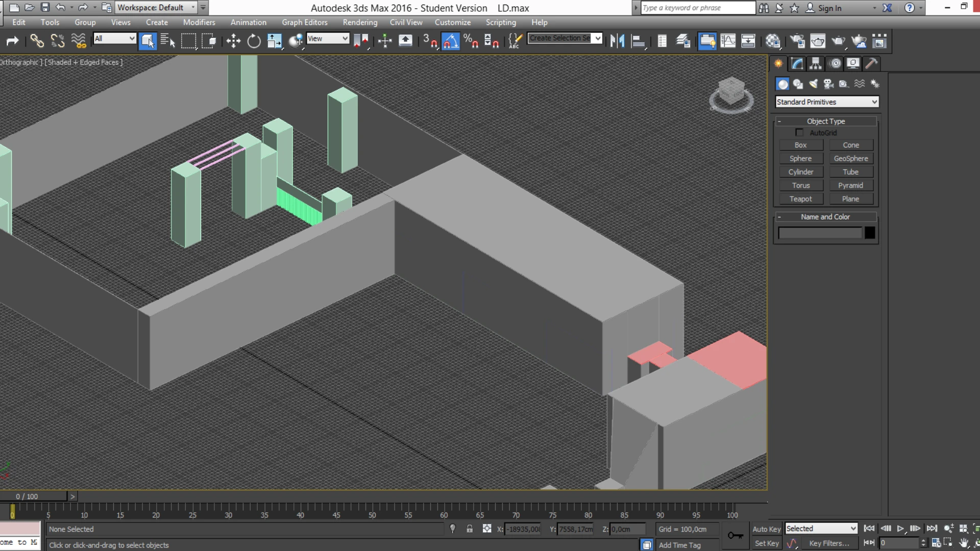Create a Box primitive
Image resolution: width=980 pixels, height=551 pixels.
tap(800, 145)
